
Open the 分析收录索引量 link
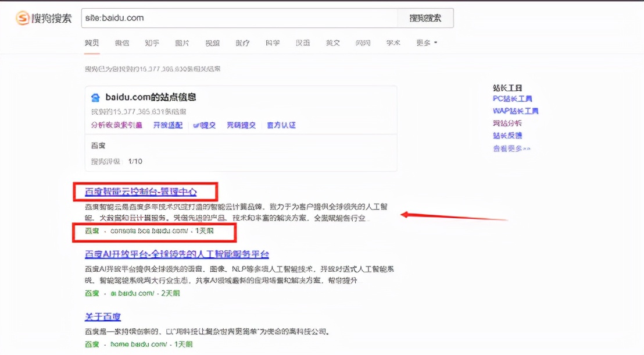(117, 125)
